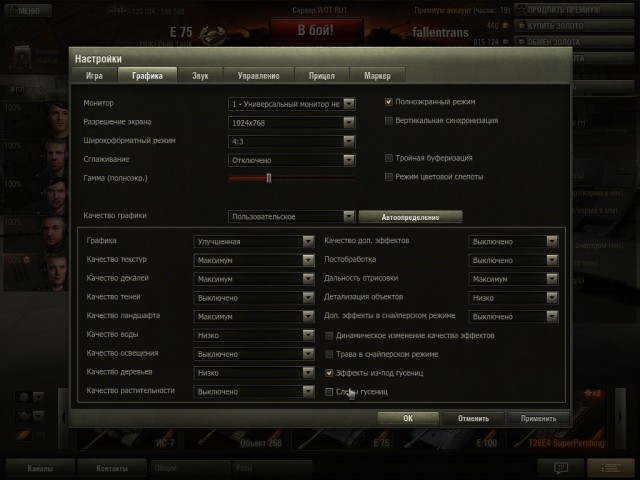Select the Роты chat tab

tap(272, 468)
